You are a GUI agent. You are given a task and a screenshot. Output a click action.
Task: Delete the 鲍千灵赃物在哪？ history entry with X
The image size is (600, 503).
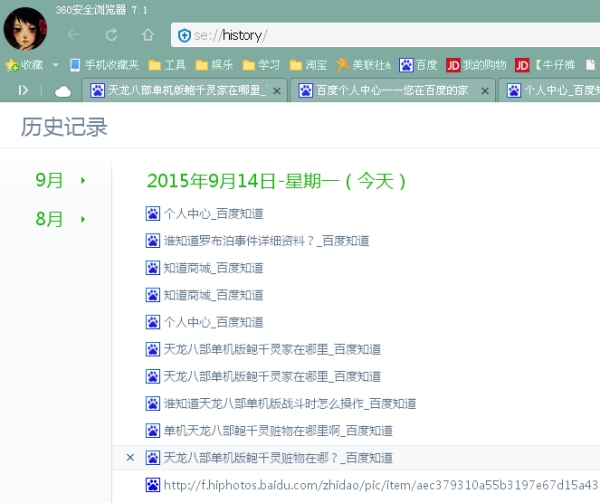point(130,457)
